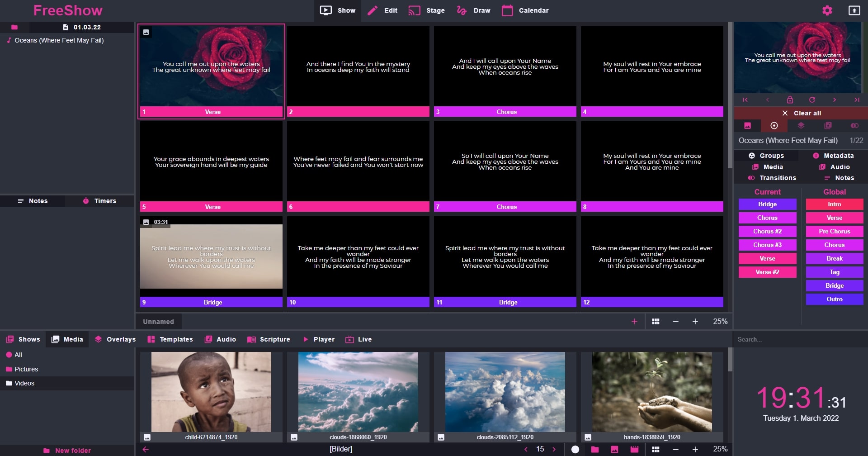
Task: Switch to the Edit tab
Action: [x=382, y=10]
